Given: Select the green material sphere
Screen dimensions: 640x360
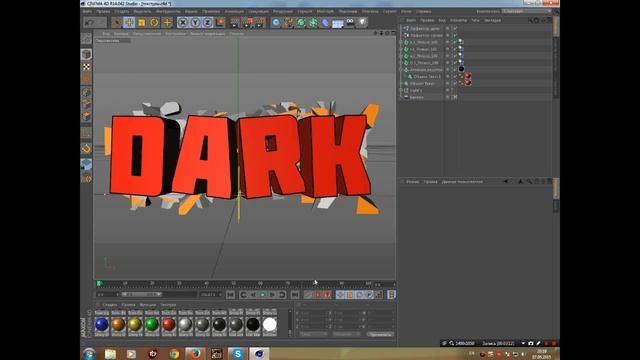Looking at the screenshot, I should pyautogui.click(x=152, y=324).
